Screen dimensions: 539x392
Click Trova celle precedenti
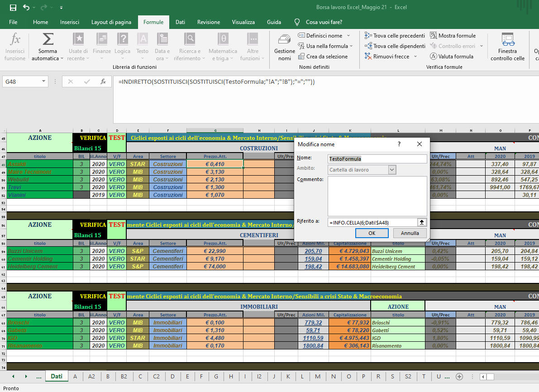(x=395, y=35)
